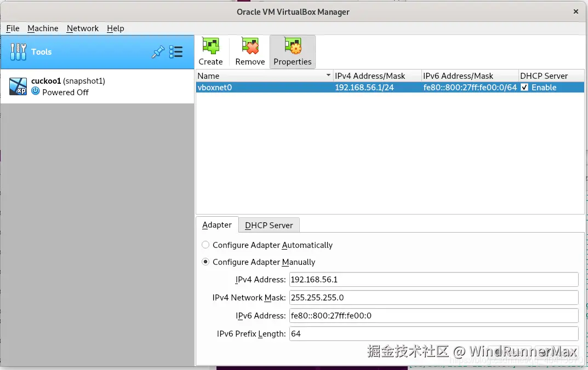Switch to the DHCP Server tab
The image size is (588, 370).
click(269, 226)
